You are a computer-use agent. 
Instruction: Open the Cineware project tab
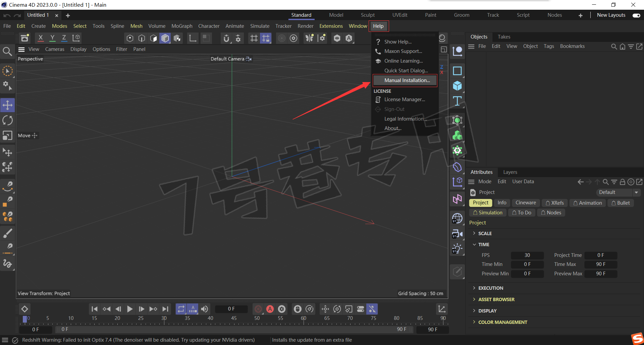526,203
